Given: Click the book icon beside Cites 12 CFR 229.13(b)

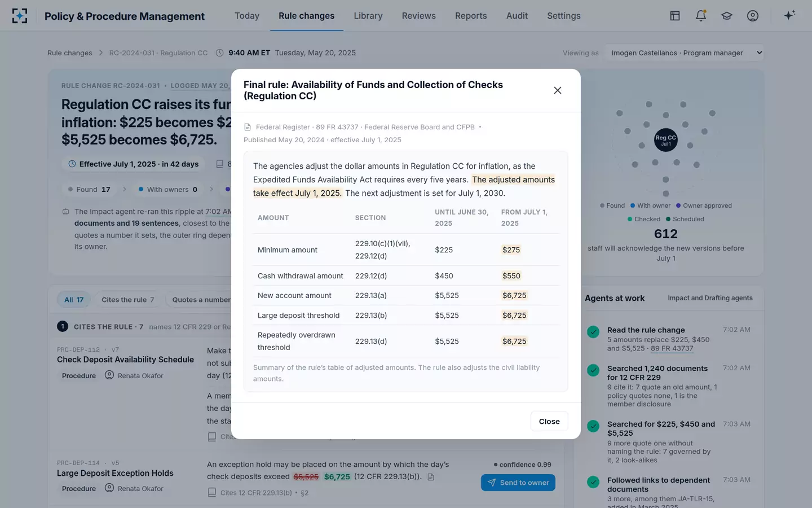Looking at the screenshot, I should [x=212, y=493].
